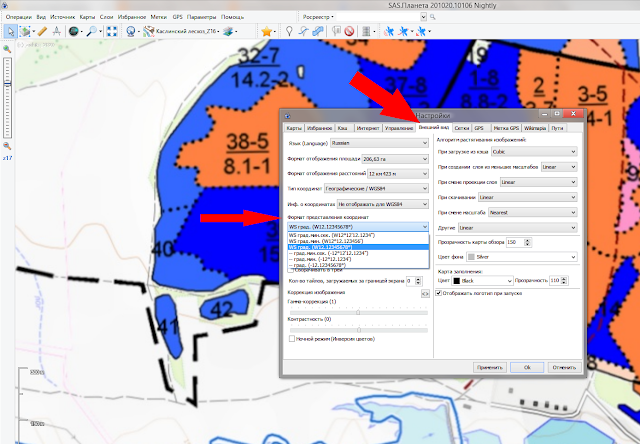Enable night mode color inversion checkbox
Image resolution: width=640 pixels, height=444 pixels.
[292, 339]
